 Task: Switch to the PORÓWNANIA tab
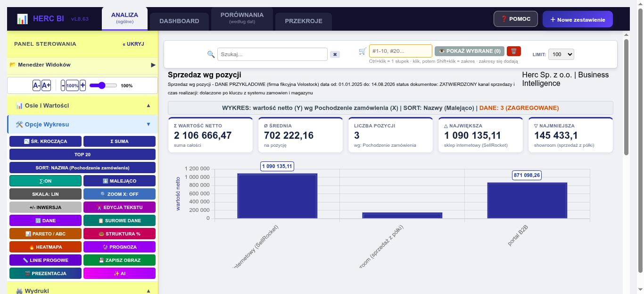242,18
